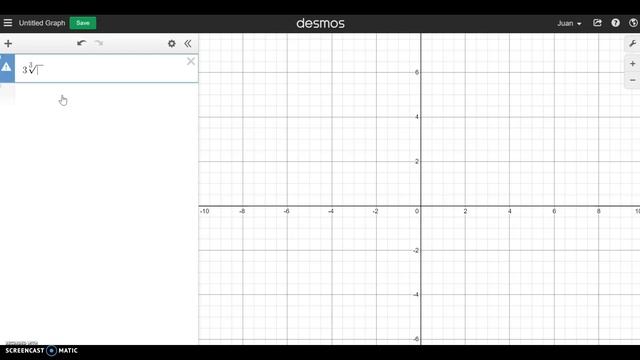Click the desmos logo

pos(320,23)
